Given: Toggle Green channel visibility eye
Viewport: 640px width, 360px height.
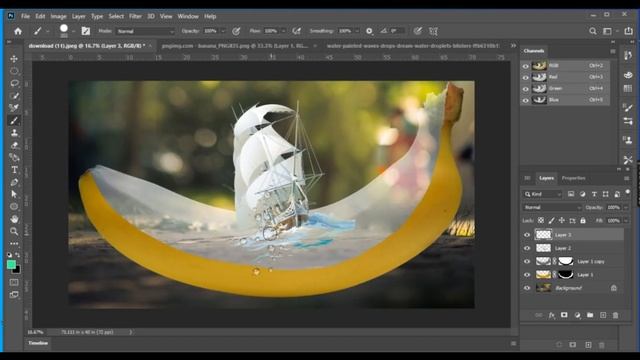Looking at the screenshot, I should [526, 89].
